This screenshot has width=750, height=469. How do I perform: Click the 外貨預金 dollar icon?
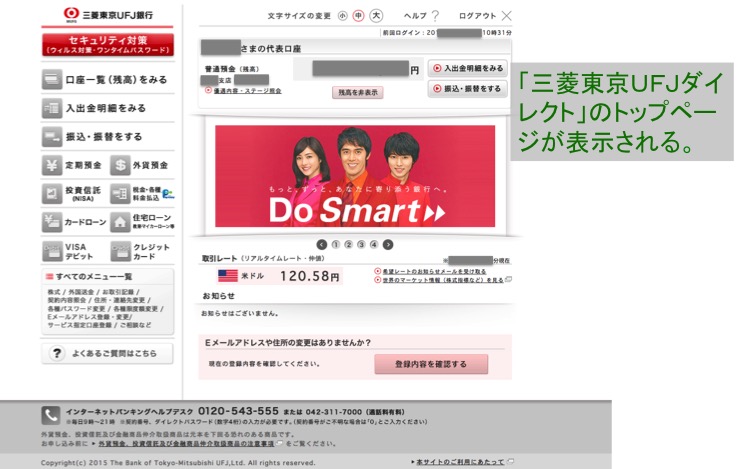pyautogui.click(x=120, y=165)
